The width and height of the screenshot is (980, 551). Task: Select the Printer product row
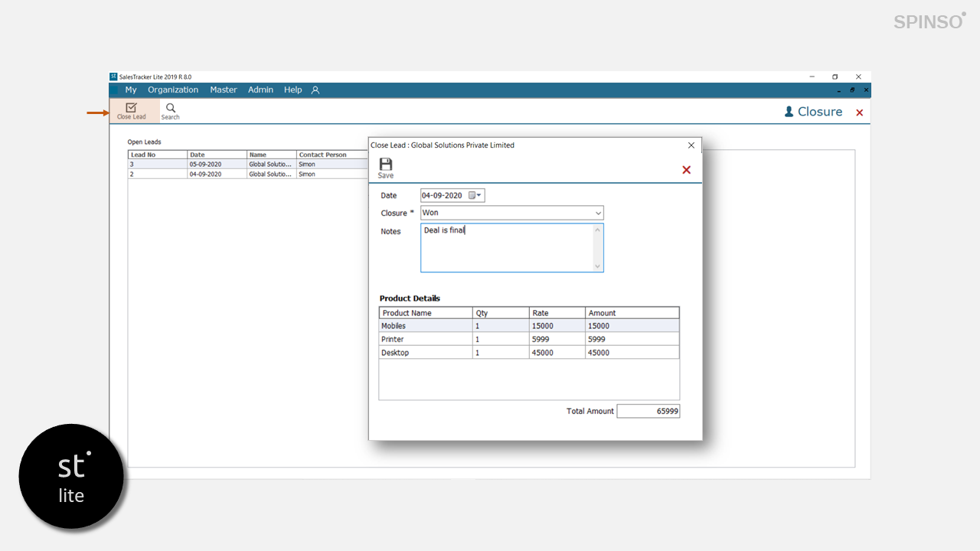click(x=425, y=339)
